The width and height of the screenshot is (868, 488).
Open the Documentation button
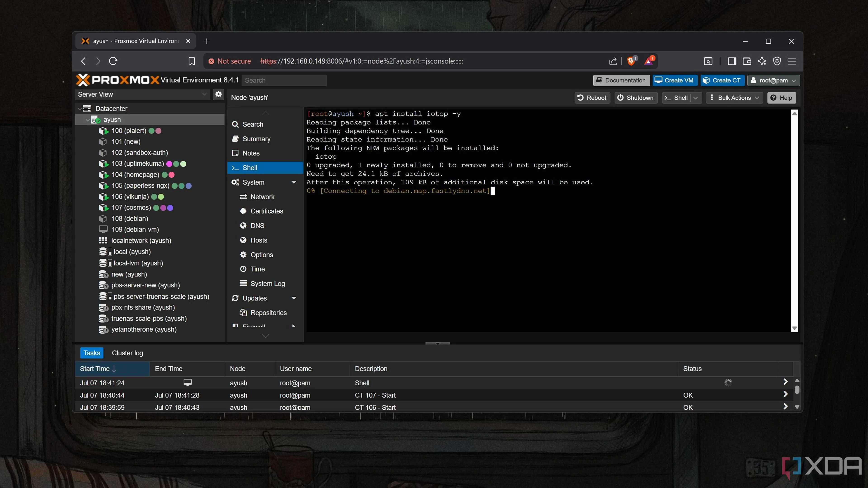(x=621, y=80)
